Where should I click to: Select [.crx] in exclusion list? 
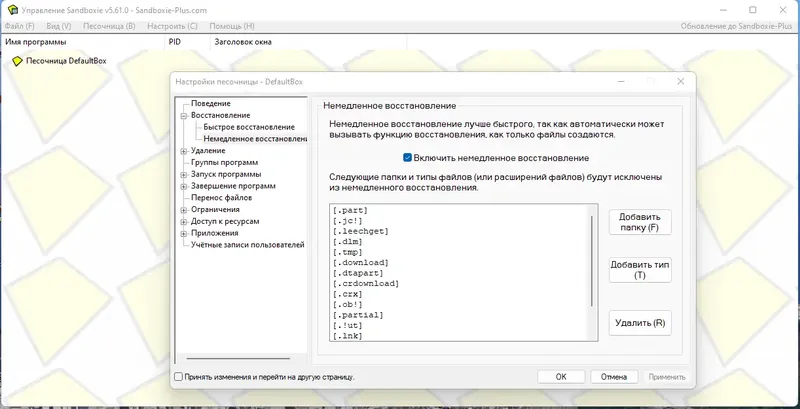point(347,294)
